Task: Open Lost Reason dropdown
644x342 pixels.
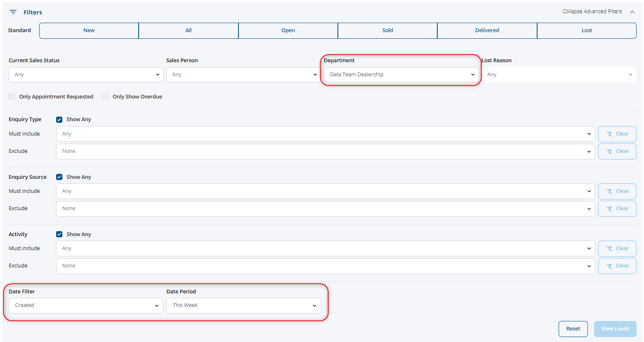Action: [559, 75]
